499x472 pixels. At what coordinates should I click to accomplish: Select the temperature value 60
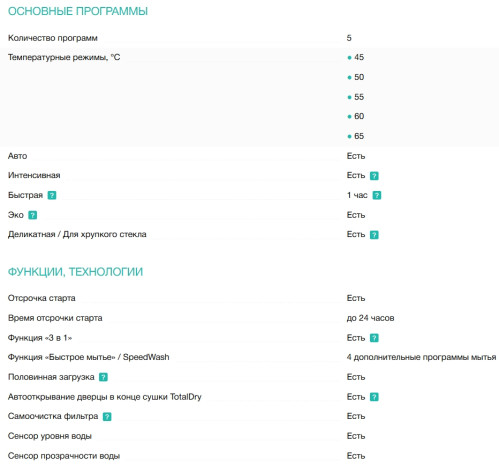click(x=359, y=116)
